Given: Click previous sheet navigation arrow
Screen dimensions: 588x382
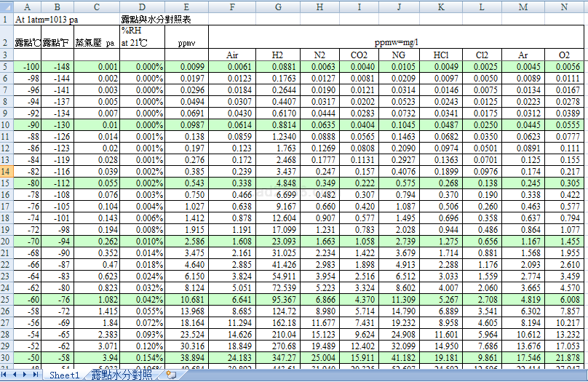Looking at the screenshot, I should pos(16,375).
